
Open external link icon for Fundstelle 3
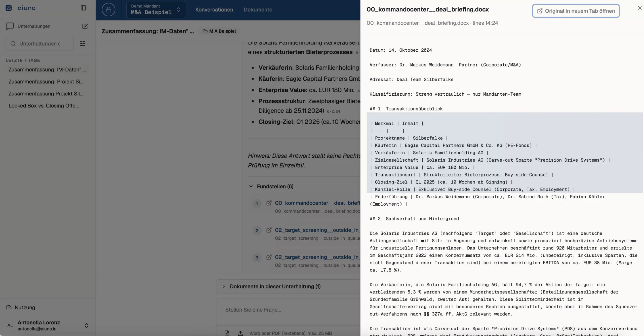click(x=269, y=257)
